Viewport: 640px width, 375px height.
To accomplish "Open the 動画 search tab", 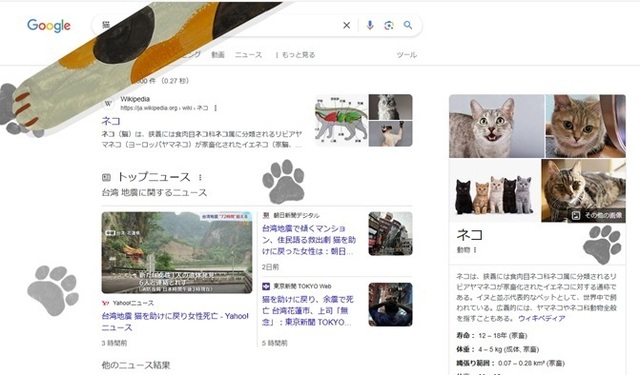I will point(218,55).
